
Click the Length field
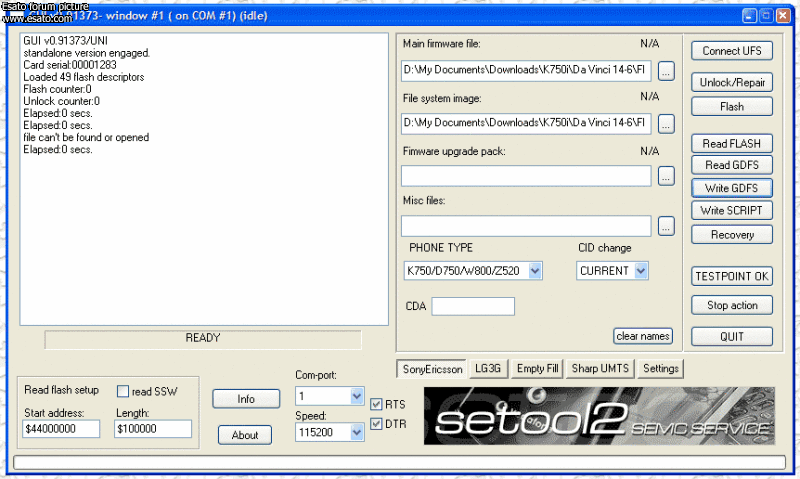click(x=153, y=429)
